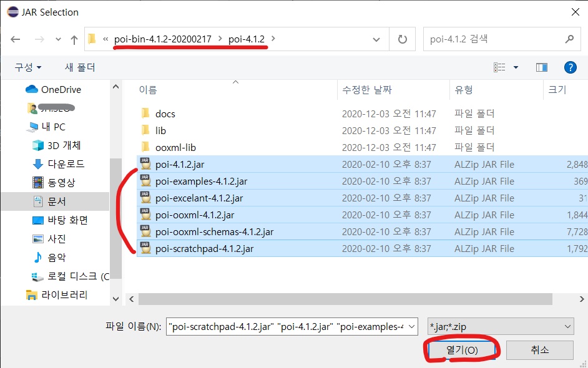
Task: Select the ooxml-lib folder
Action: 175,147
